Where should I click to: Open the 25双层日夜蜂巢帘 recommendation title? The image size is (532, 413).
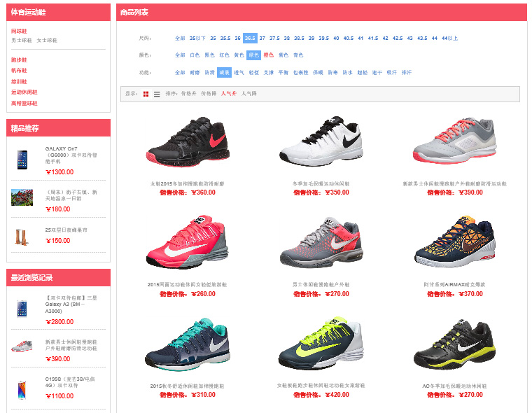click(66, 230)
